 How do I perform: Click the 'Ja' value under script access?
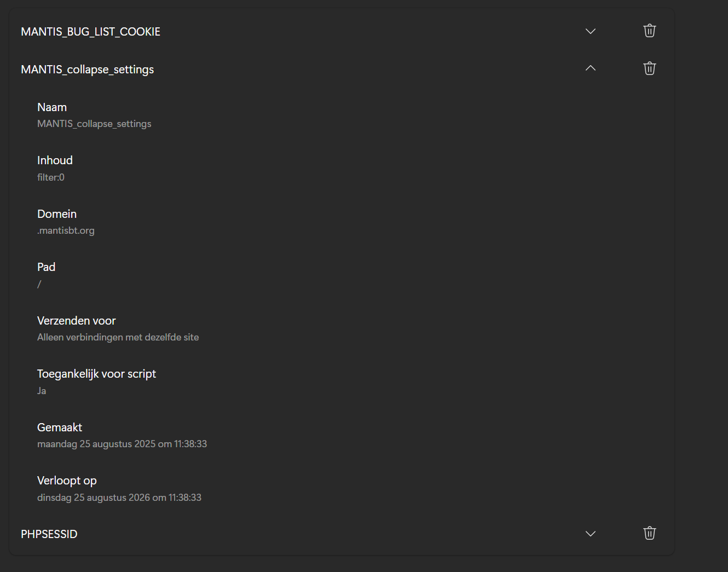42,391
